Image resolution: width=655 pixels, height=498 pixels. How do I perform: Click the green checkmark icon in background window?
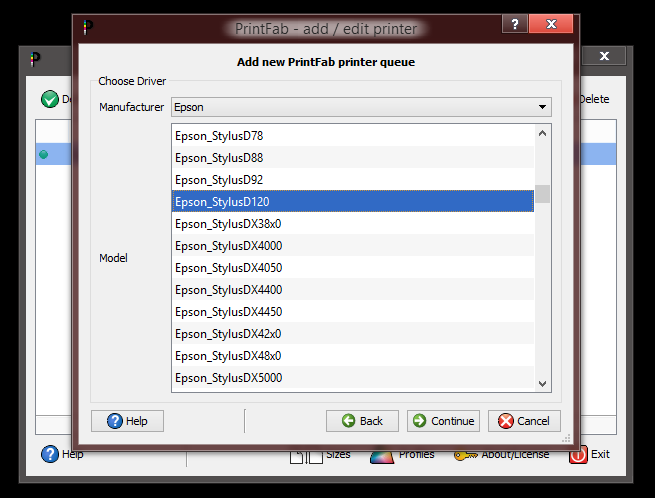click(x=50, y=99)
